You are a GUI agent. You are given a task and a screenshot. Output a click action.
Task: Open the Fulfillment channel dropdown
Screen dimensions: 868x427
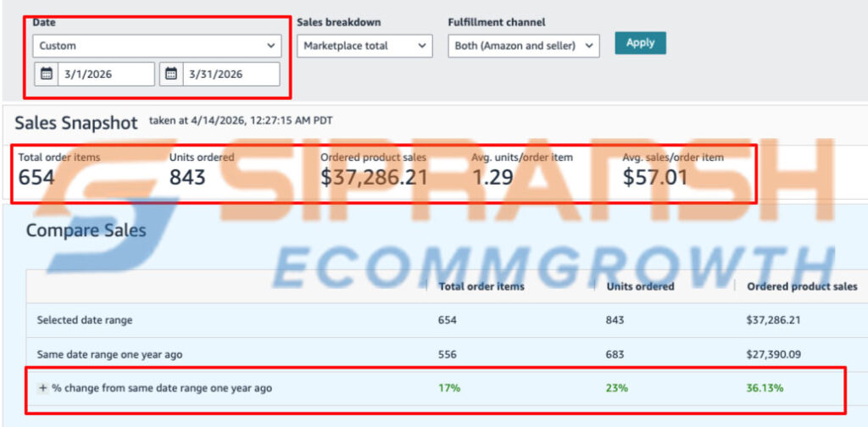tap(524, 46)
